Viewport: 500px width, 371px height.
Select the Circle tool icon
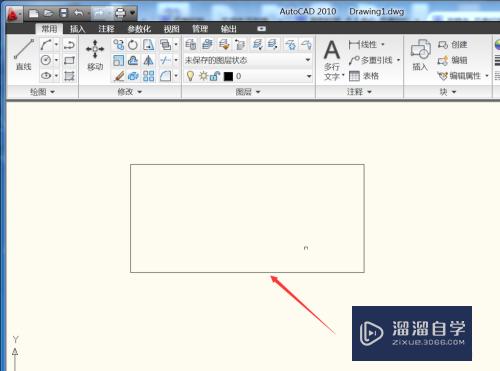(x=46, y=60)
